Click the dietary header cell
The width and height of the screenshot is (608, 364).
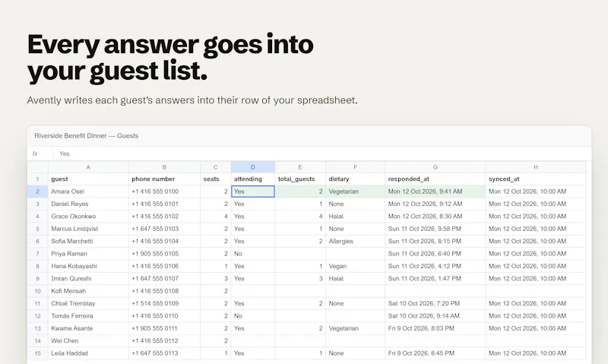coord(355,179)
